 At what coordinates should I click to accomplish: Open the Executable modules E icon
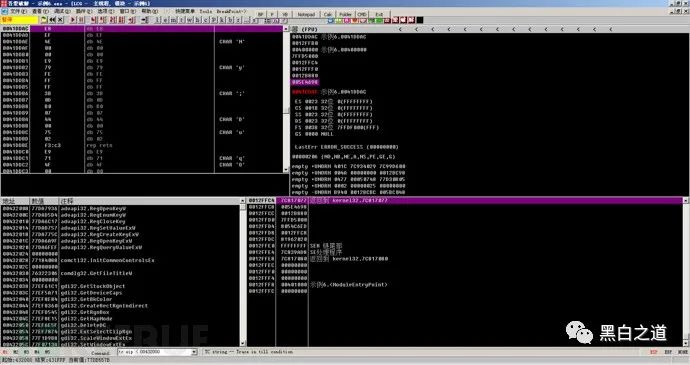165,20
